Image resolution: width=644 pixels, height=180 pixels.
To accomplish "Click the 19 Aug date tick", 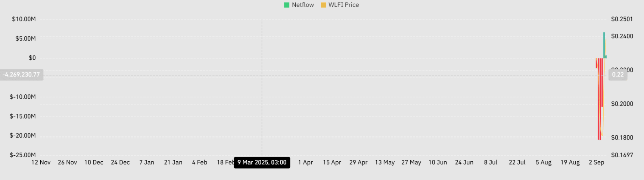I will click(x=570, y=162).
